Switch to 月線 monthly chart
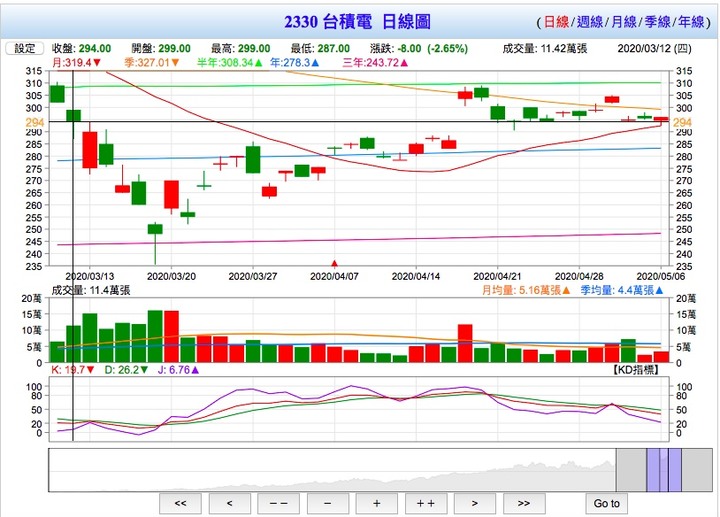Screen dimensions: 720x517 click(x=624, y=22)
